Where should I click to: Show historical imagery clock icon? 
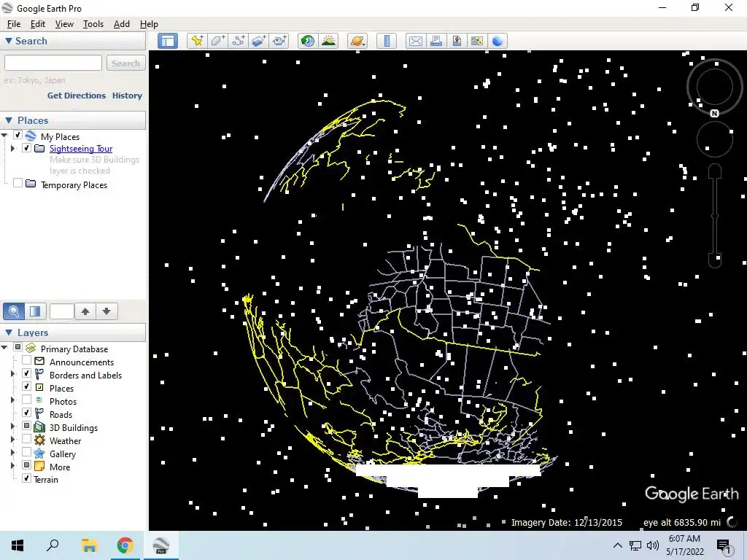point(308,41)
